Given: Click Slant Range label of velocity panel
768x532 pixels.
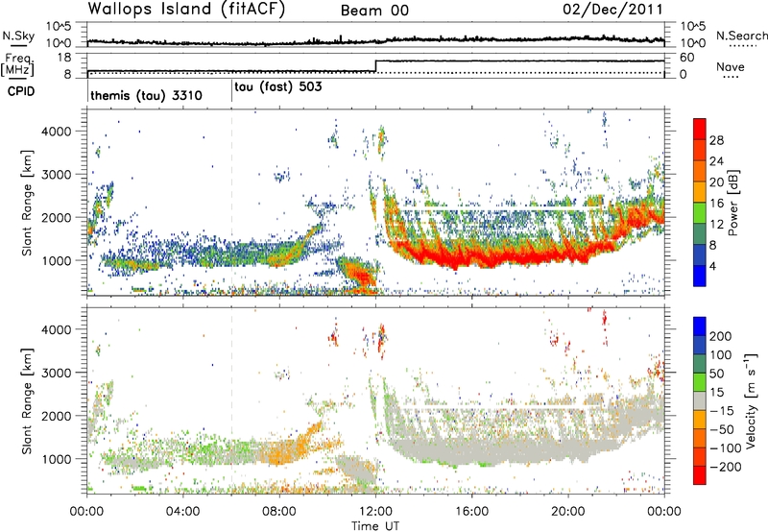Looking at the screenshot, I should click(x=27, y=400).
